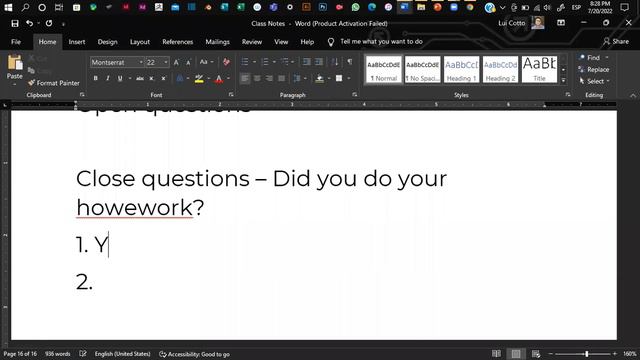The height and width of the screenshot is (360, 640).
Task: Open the File menu
Action: pos(16,42)
